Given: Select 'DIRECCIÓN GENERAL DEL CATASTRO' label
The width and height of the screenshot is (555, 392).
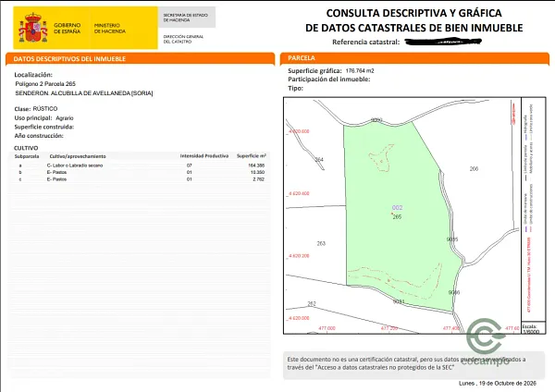Looking at the screenshot, I should pos(183,39).
